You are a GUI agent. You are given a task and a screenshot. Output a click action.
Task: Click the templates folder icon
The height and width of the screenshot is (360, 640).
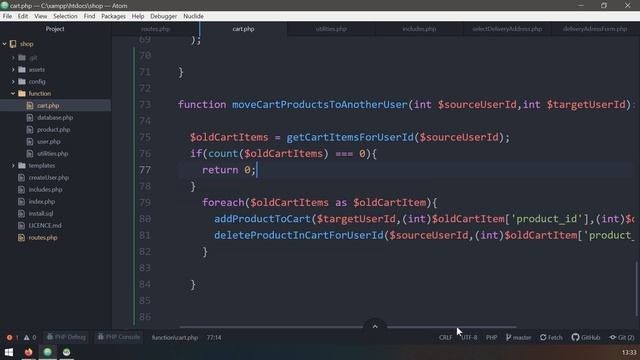[22, 165]
